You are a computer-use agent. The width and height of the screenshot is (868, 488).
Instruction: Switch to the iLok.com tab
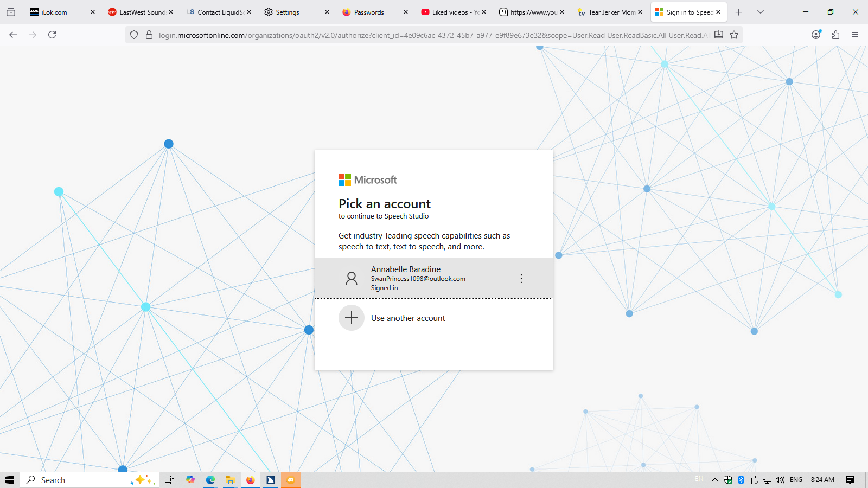pyautogui.click(x=62, y=12)
